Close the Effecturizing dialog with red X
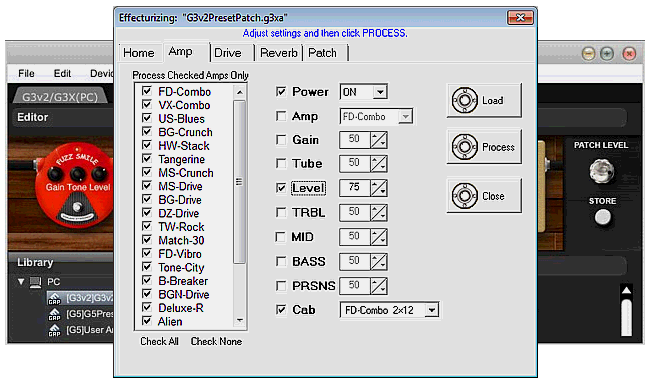Screen dimensions: 649x383 (520, 17)
